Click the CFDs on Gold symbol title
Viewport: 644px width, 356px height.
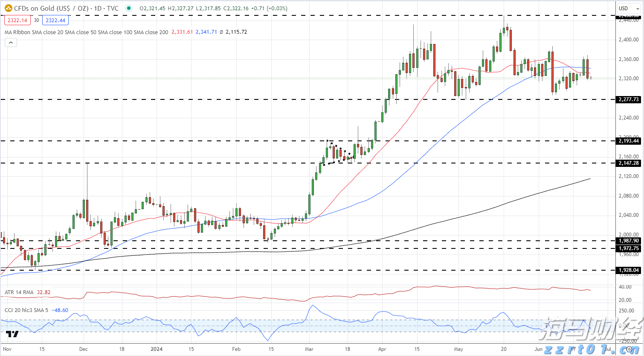coord(51,8)
